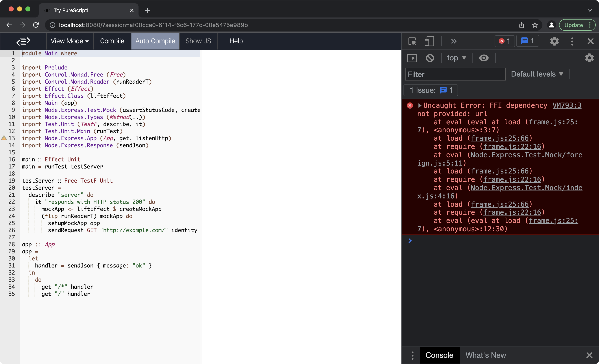Click 'import Prelude' code line

(45, 67)
